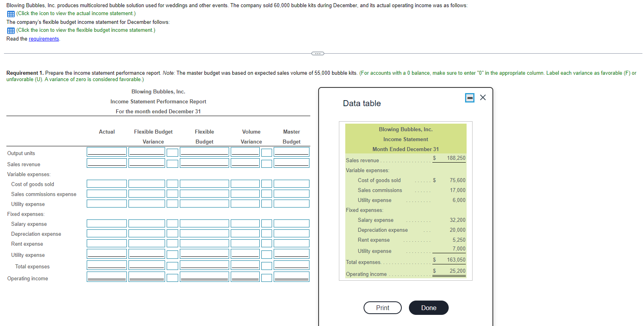Select Volume Variance F/U box for Depreciation expense

[x=267, y=233]
